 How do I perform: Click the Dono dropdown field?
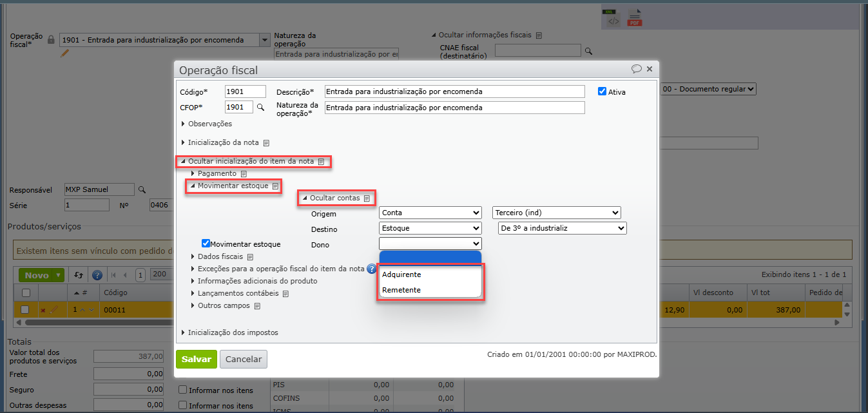[x=430, y=244]
